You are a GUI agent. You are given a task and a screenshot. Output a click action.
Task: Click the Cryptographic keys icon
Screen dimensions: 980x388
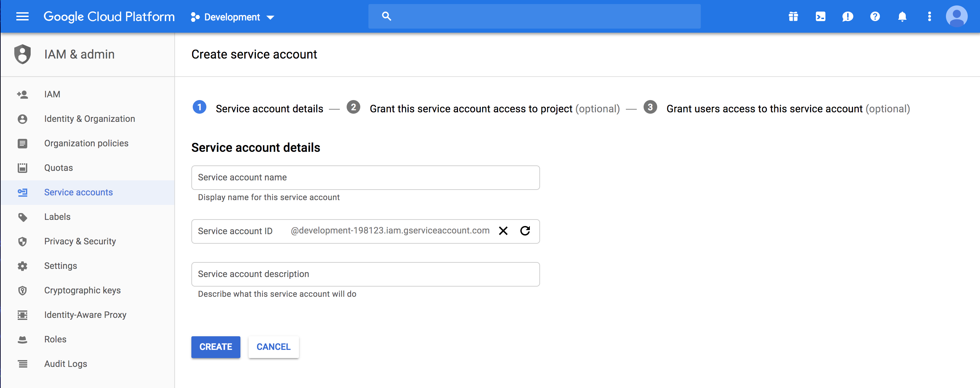coord(22,291)
